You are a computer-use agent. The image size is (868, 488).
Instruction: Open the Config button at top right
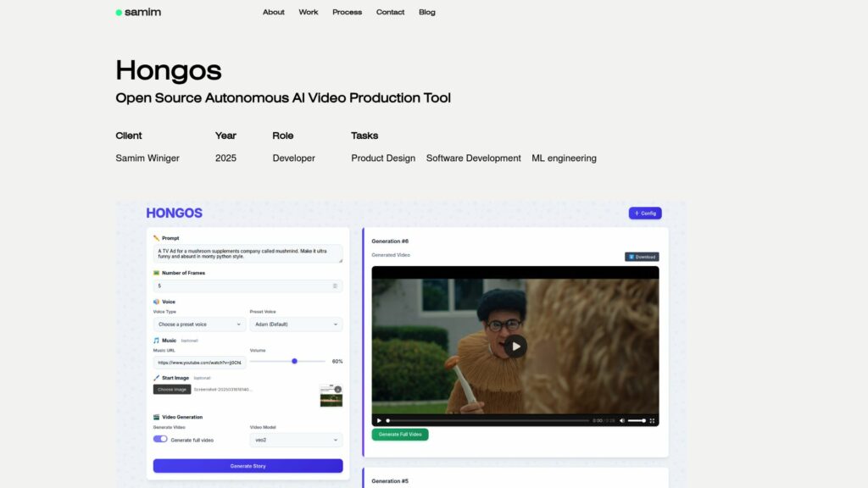[644, 213]
